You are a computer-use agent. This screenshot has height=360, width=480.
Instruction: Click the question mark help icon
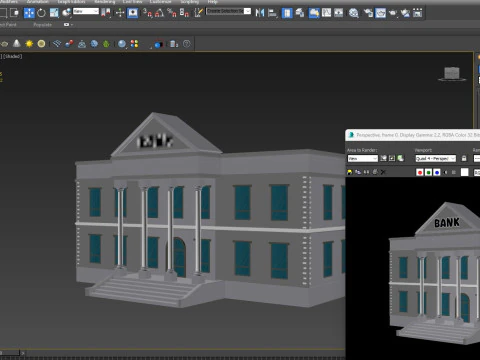[x=187, y=44]
